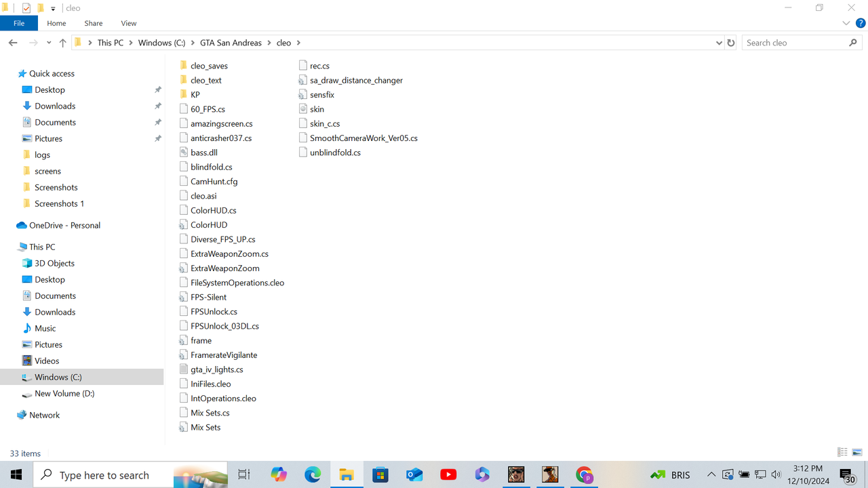Switch to the Home ribbon tab

(x=56, y=23)
